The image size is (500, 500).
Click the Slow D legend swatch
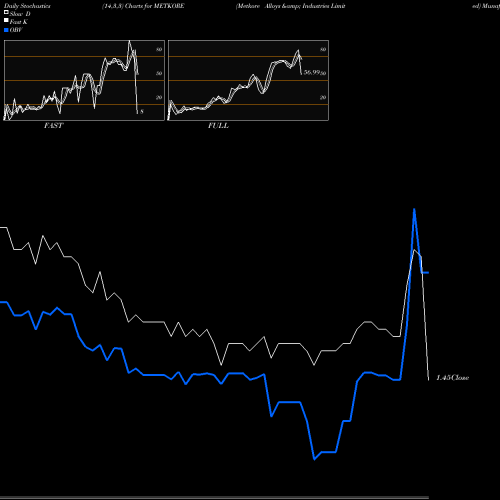click(x=6, y=12)
